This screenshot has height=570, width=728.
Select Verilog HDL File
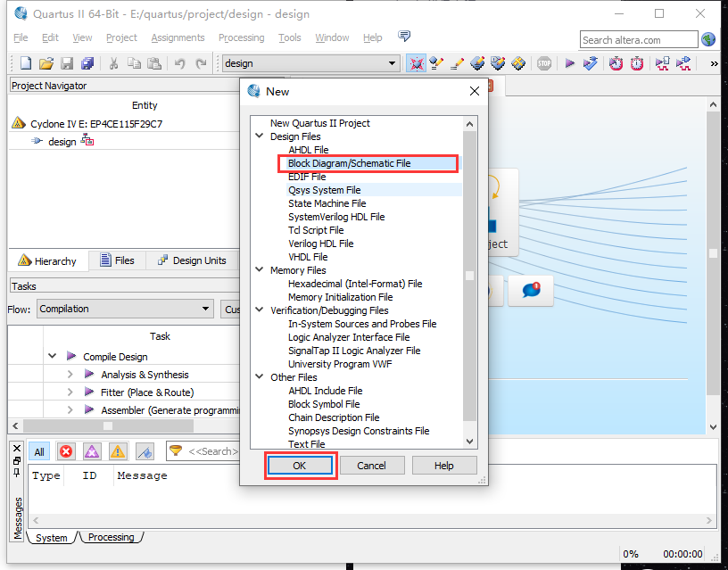point(321,244)
